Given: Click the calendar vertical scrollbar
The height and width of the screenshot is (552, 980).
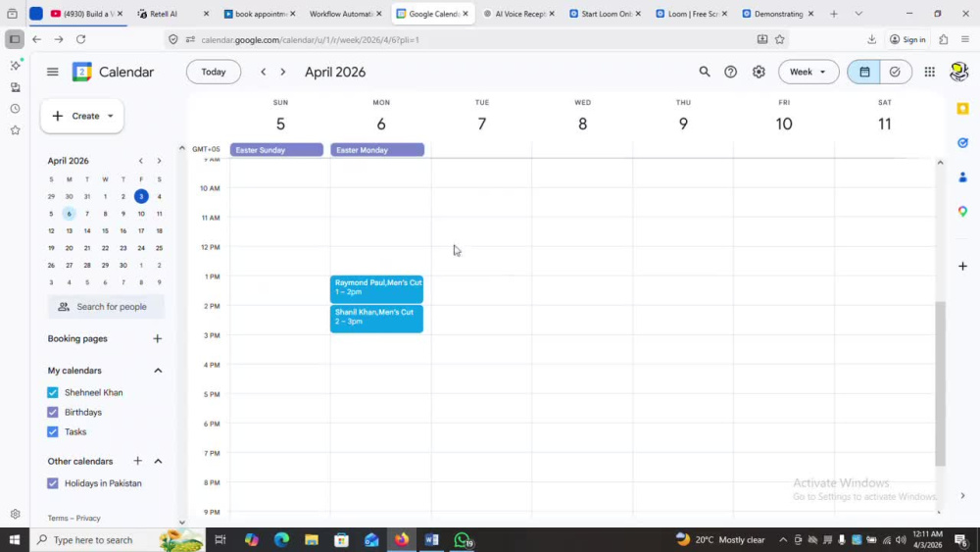Looking at the screenshot, I should point(940,383).
